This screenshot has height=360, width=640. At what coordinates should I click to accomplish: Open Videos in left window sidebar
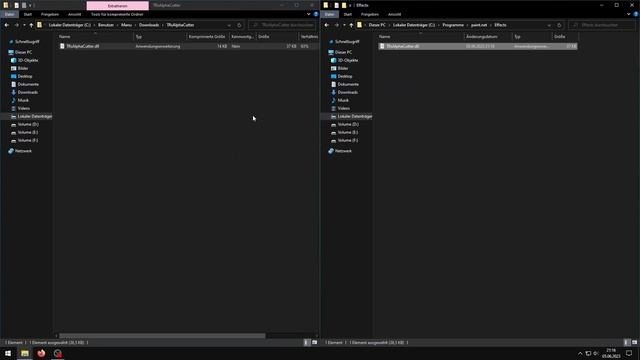23,108
